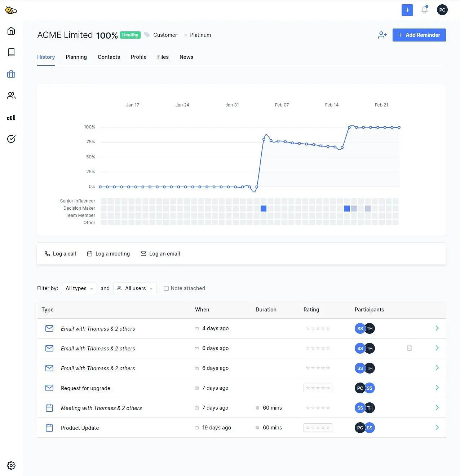Switch to the Planning tab

click(x=76, y=57)
